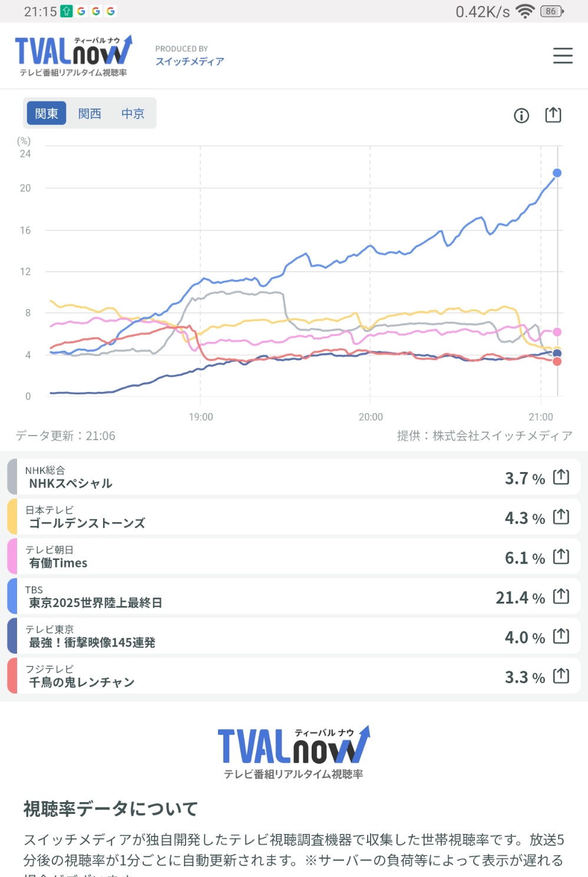The width and height of the screenshot is (588, 877).
Task: Tap the Wi-Fi status bar icon
Action: (524, 11)
